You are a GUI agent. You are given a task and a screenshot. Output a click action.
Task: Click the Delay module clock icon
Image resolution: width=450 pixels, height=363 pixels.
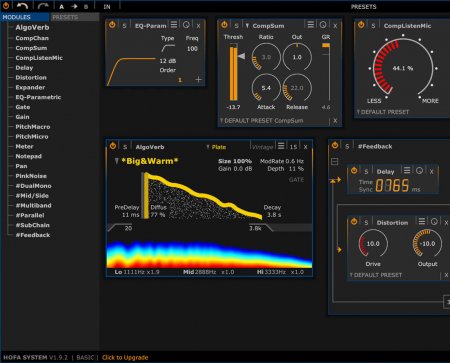(419, 170)
